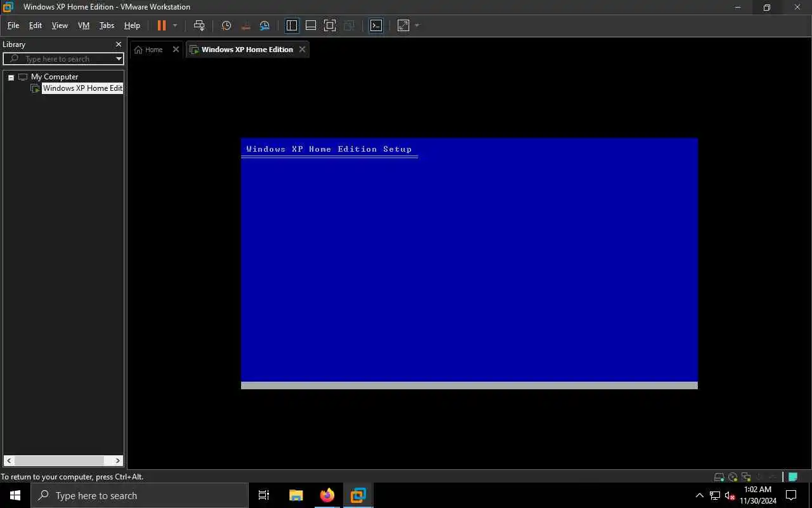Click the VMware Workstation app icon in title bar

8,7
